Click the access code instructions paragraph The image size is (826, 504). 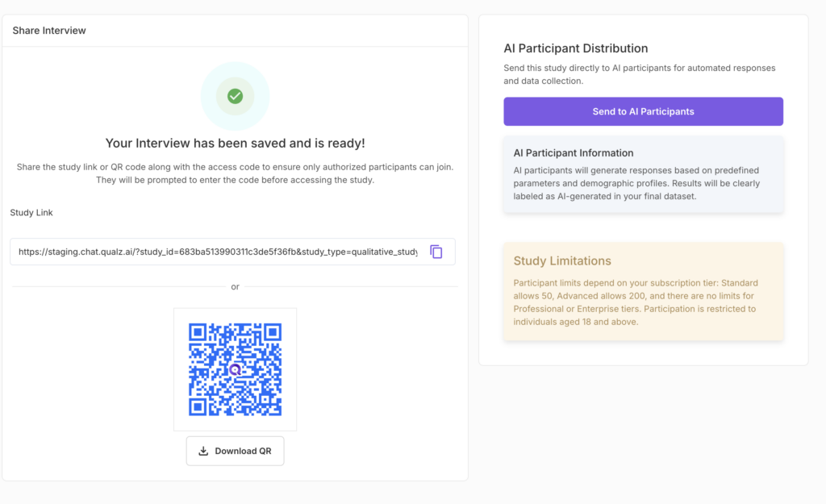(x=235, y=173)
